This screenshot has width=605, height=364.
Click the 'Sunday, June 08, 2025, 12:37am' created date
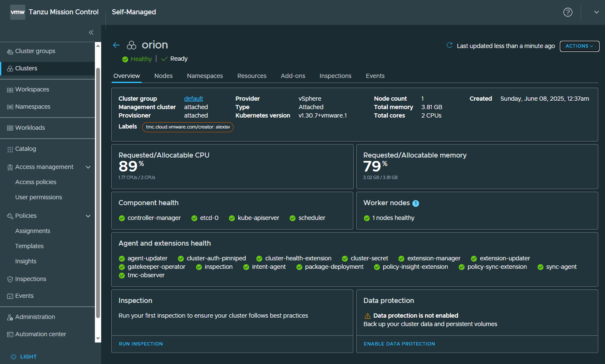click(545, 99)
